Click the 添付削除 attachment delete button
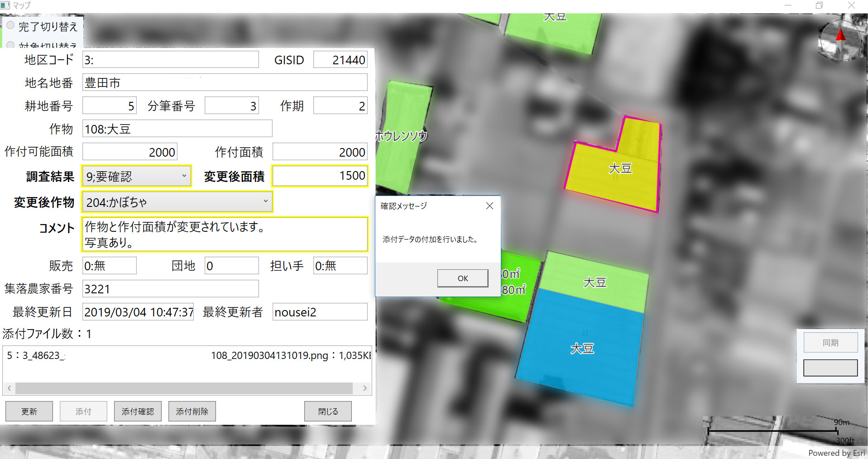 192,411
